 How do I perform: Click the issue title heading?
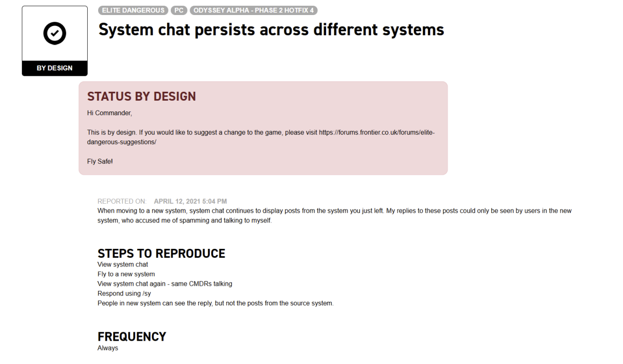(x=271, y=30)
